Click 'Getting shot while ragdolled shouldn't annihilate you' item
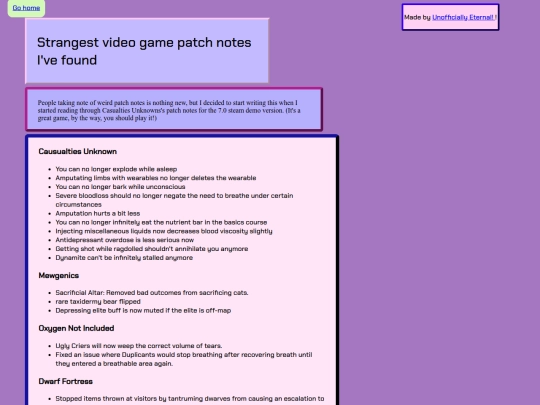The width and height of the screenshot is (540, 405). tap(152, 249)
